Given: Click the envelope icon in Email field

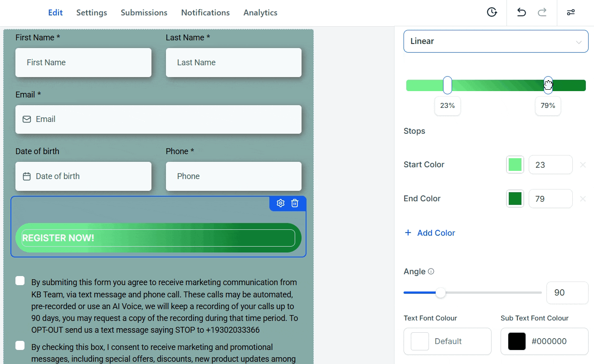Looking at the screenshot, I should tap(27, 119).
